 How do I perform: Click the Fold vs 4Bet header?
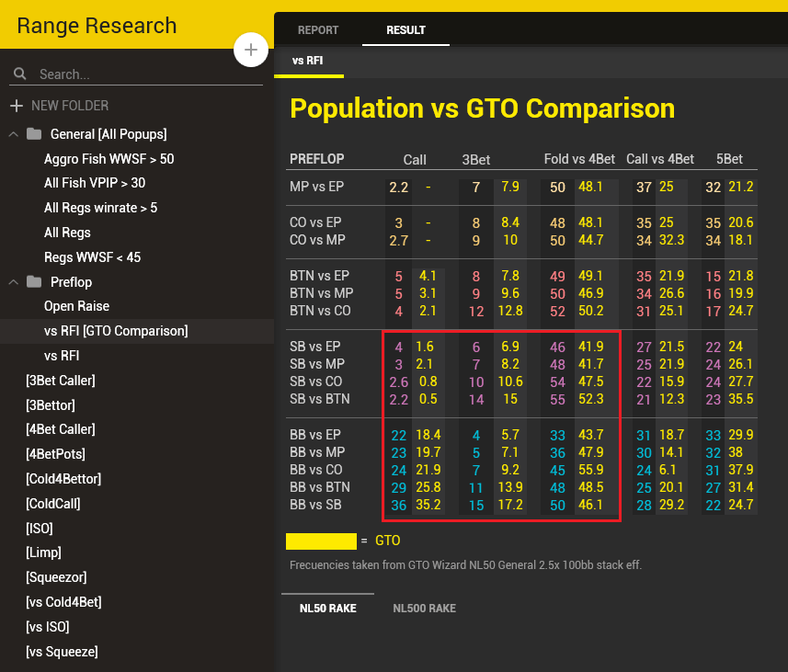click(579, 159)
